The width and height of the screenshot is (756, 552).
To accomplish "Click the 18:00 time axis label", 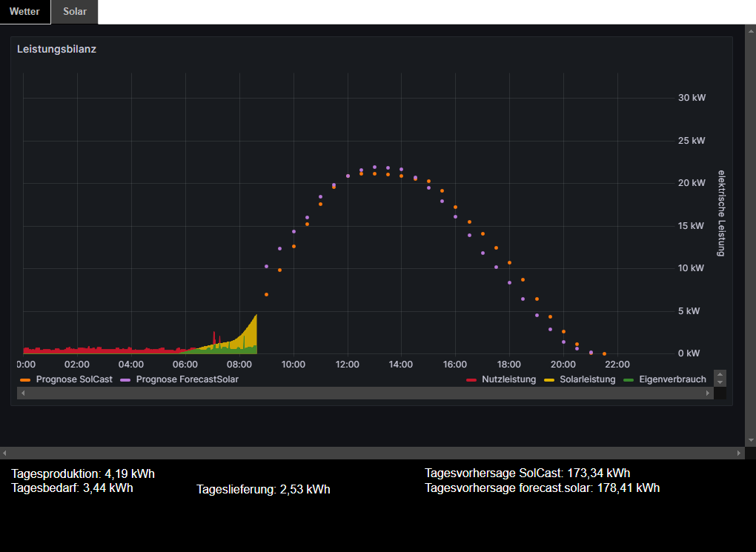I will coord(508,365).
